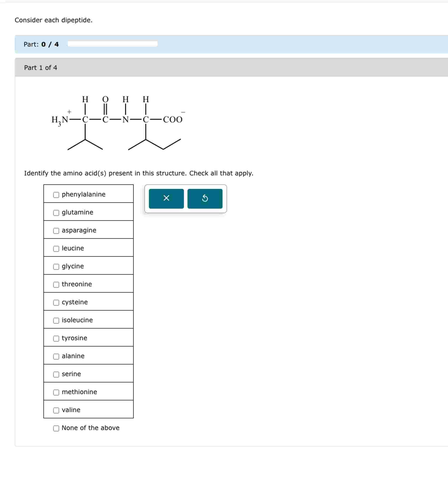Check the asparagine checkbox
448x478 pixels.
(x=56, y=231)
